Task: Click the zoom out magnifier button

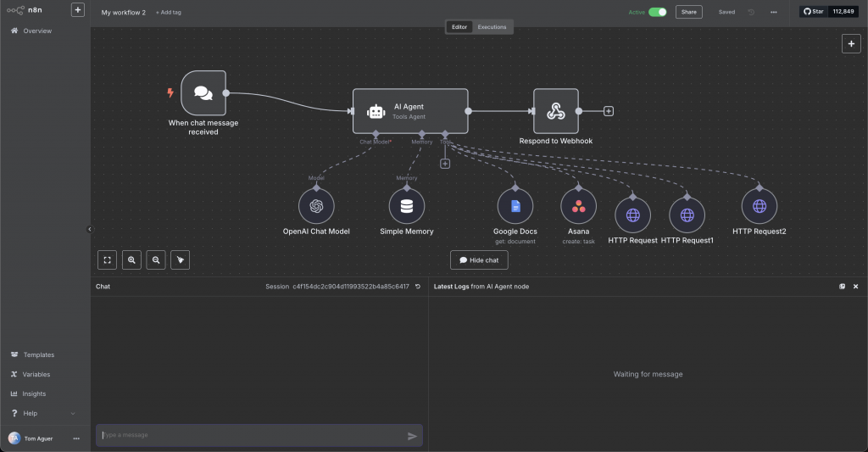Action: click(x=155, y=260)
